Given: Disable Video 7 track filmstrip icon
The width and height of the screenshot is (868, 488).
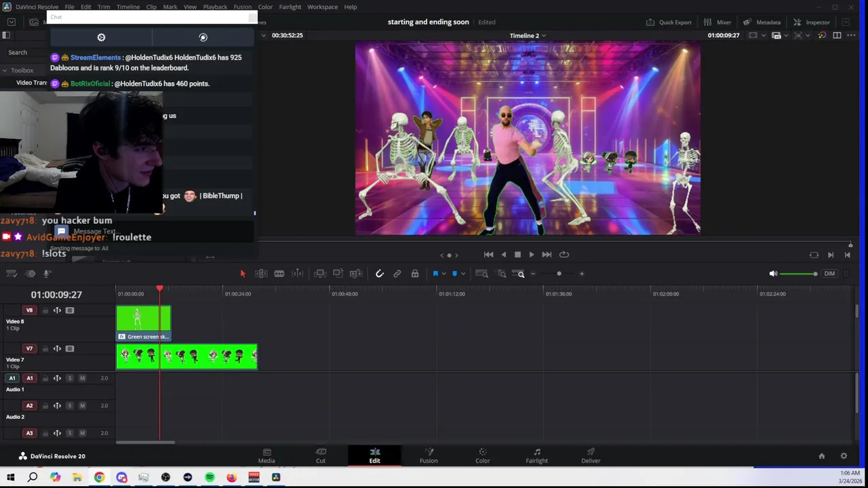Looking at the screenshot, I should point(69,349).
